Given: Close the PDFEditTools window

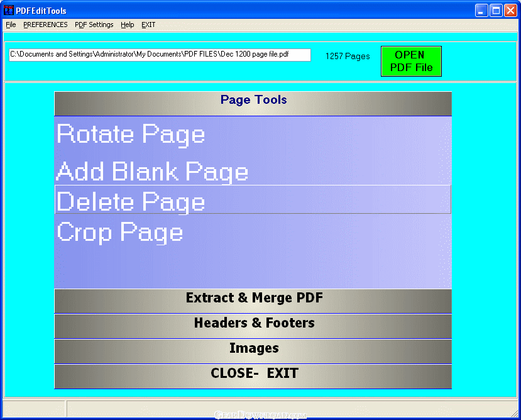Looking at the screenshot, I should (511, 11).
